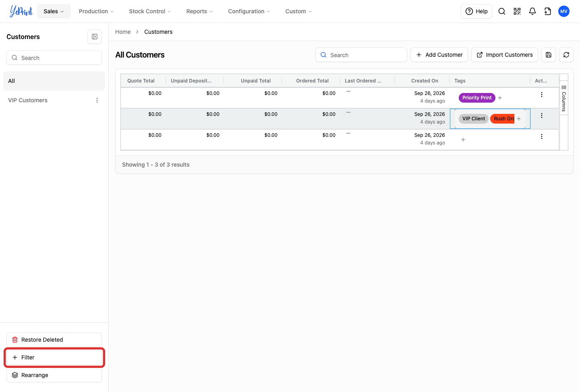Save the current view layout
This screenshot has height=392, width=580.
coord(549,55)
